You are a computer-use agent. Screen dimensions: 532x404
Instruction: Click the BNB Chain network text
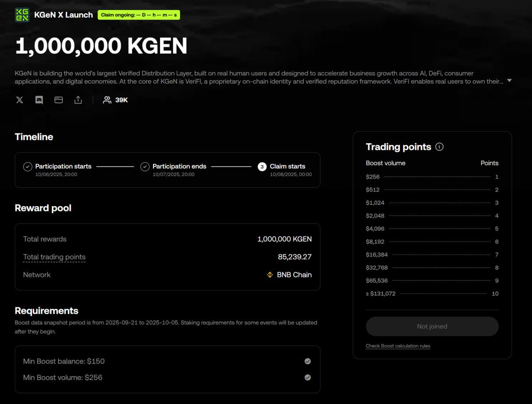click(294, 275)
